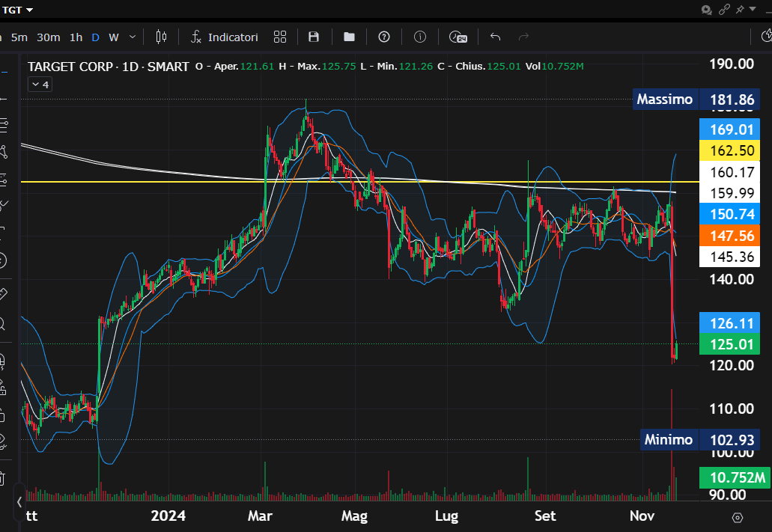Click the circled info icon
The image size is (772, 532).
point(420,37)
